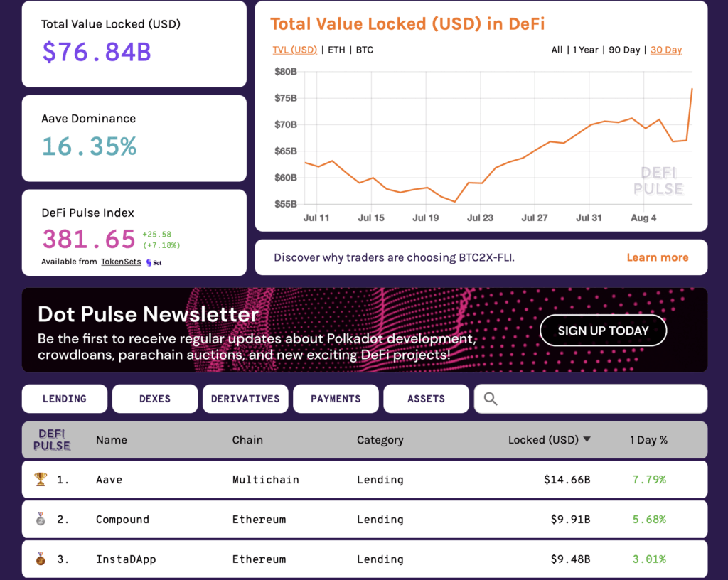Viewport: 728px width, 580px height.
Task: Select the 90 Day chart range
Action: pos(626,50)
